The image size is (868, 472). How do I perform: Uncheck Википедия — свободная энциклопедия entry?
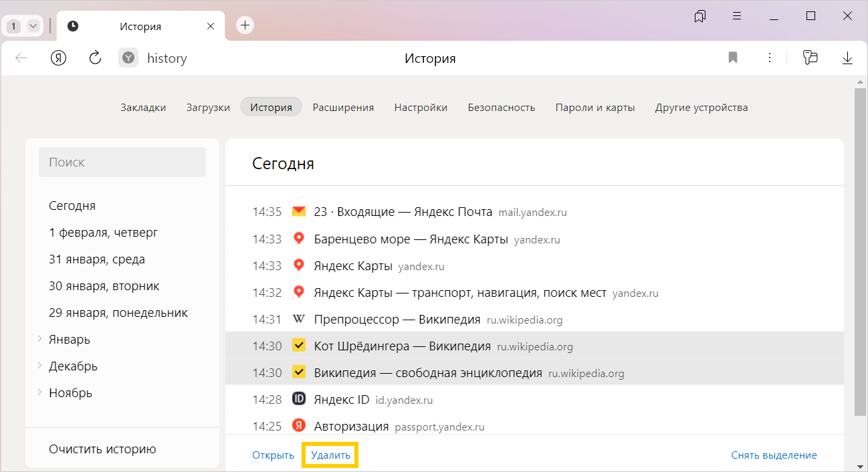pos(299,372)
